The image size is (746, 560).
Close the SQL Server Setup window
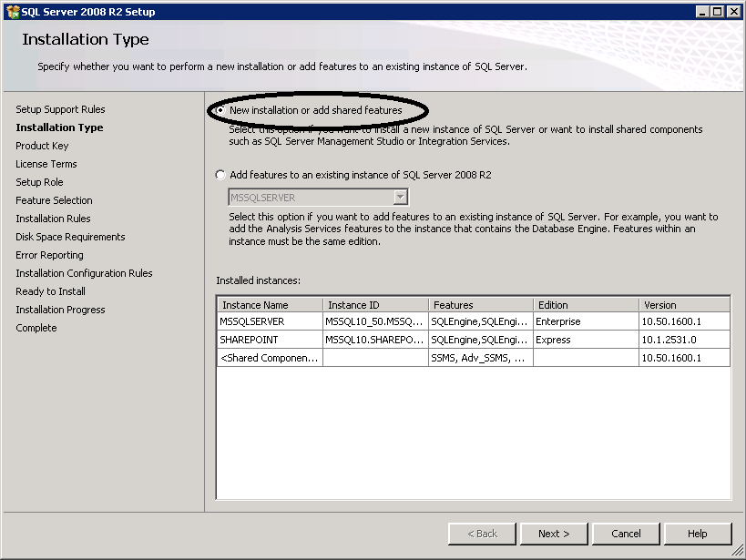click(734, 12)
